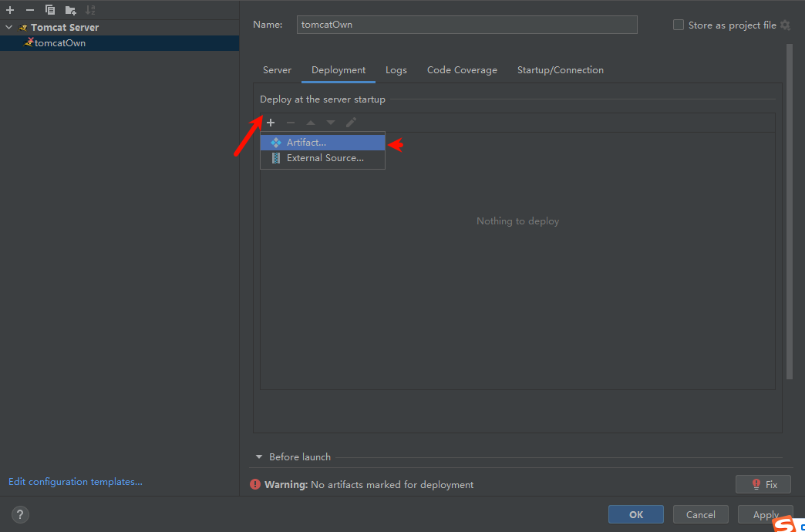Open the Startup/Connection tab
This screenshot has width=805, height=532.
tap(561, 70)
